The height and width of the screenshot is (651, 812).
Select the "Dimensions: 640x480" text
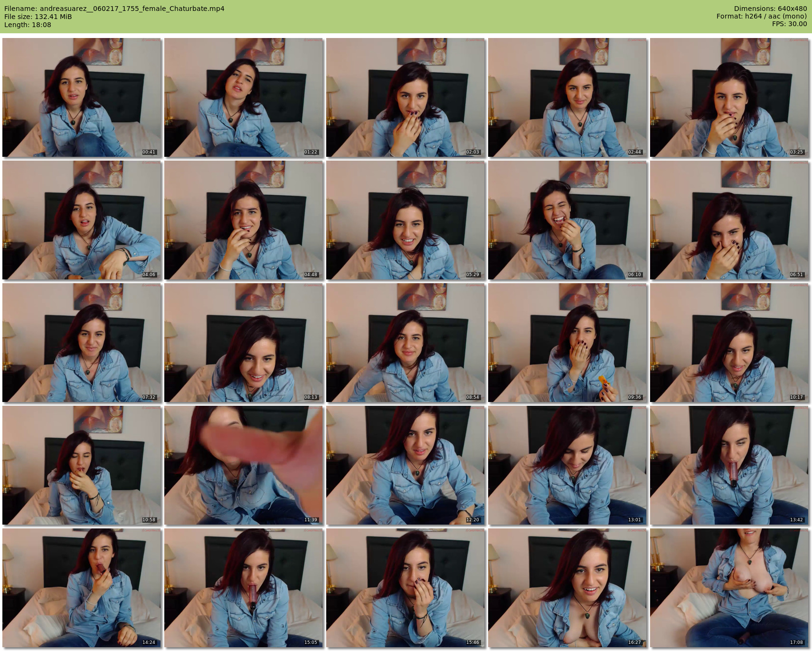click(770, 9)
